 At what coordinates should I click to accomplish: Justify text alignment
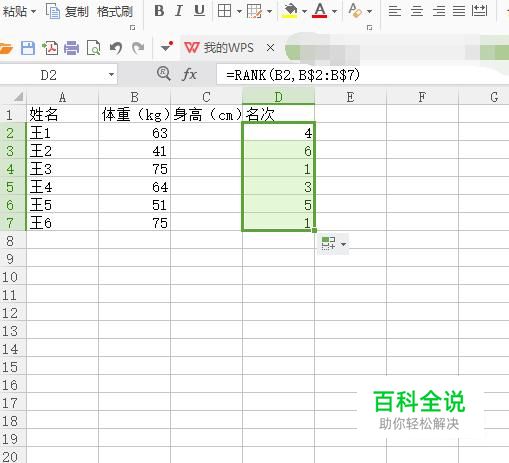459,11
